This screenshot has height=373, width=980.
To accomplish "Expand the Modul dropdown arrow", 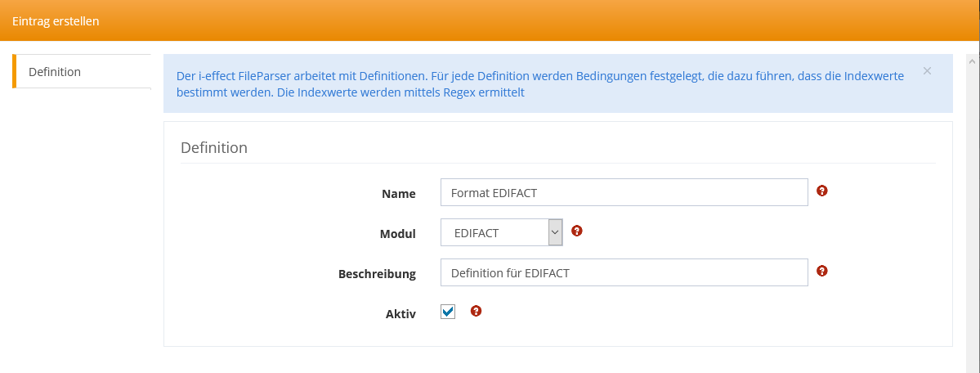I will (555, 232).
